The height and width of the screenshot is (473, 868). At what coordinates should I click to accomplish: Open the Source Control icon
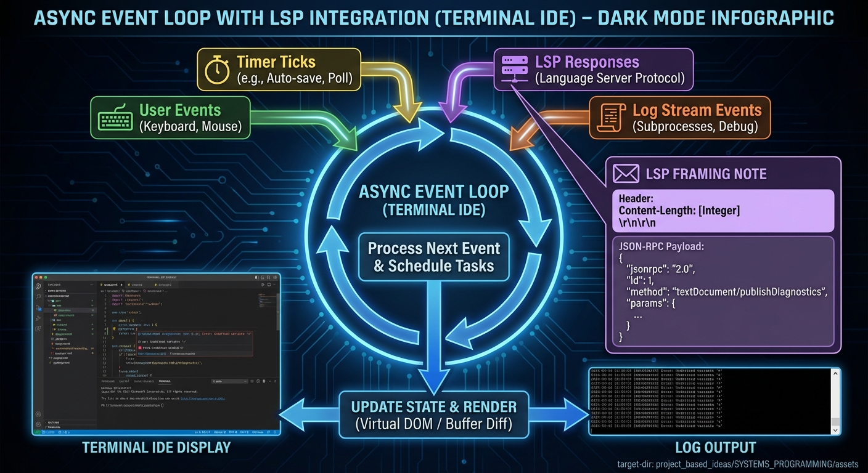coord(38,307)
